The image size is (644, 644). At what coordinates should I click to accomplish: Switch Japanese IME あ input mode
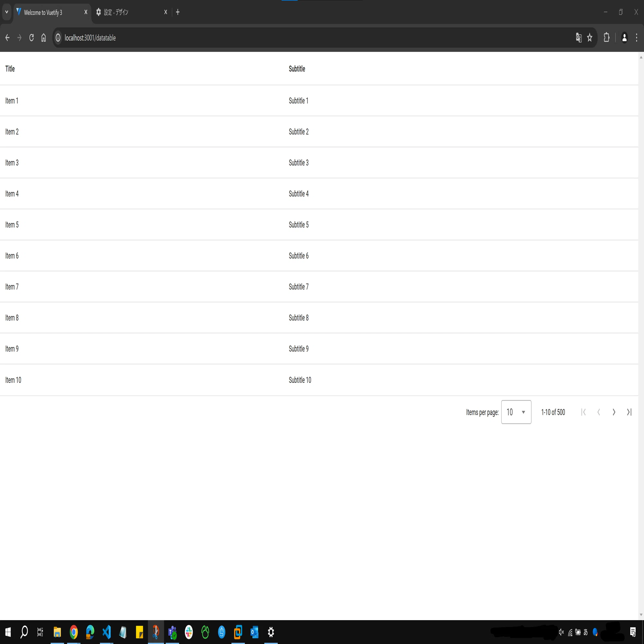[x=586, y=632]
